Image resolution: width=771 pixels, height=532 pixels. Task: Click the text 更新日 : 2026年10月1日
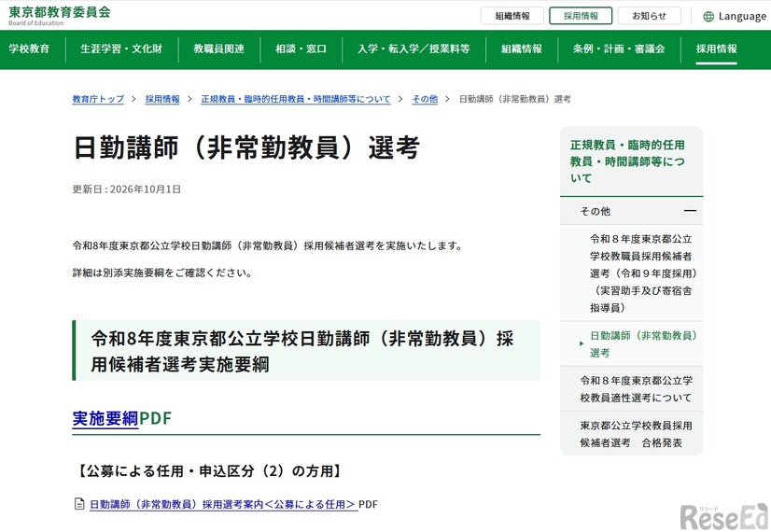126,189
